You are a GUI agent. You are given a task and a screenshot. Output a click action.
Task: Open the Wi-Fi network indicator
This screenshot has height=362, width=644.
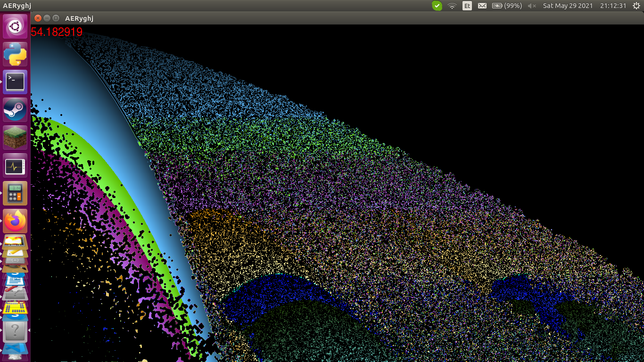452,6
